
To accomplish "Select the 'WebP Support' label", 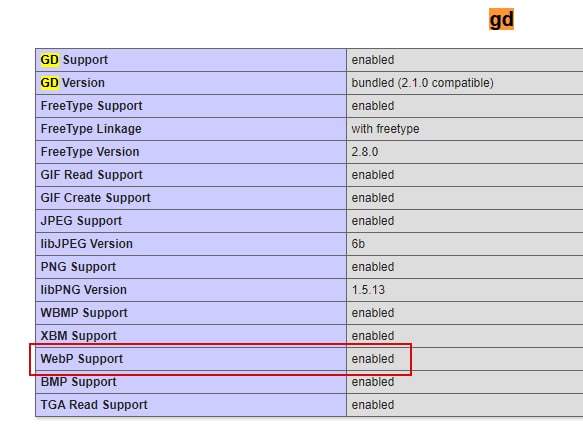I will pos(82,359).
